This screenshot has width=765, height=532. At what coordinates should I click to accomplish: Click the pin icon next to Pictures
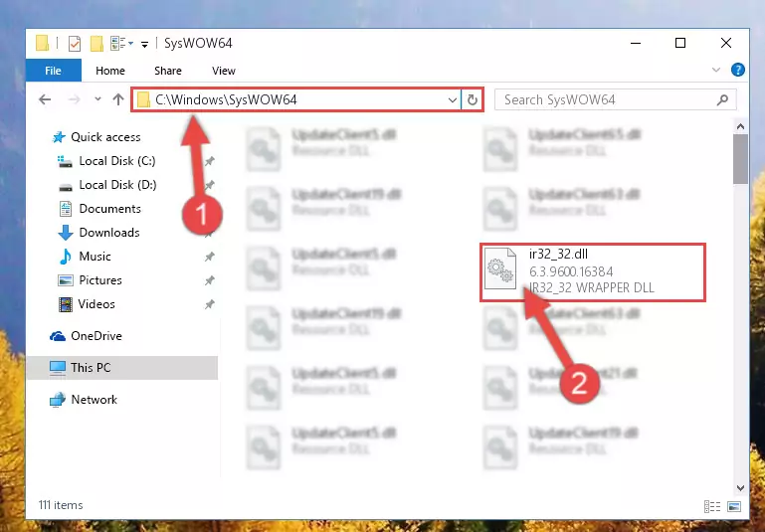(209, 280)
